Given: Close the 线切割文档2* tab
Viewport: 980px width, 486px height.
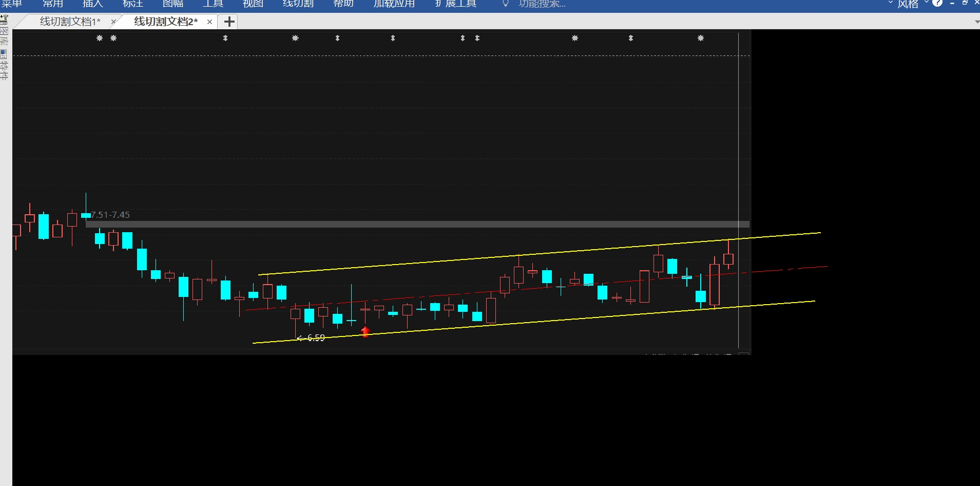Looking at the screenshot, I should tap(209, 22).
